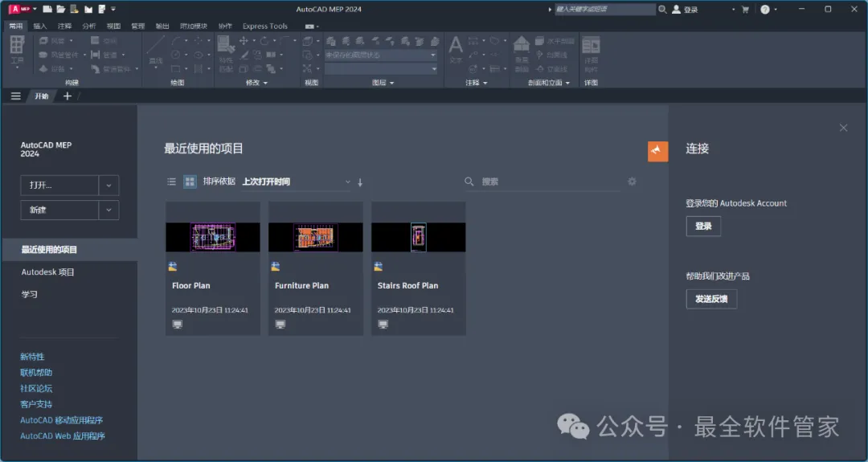Screen dimensions: 868x462
Task: Select the Rectangle tool in 绘图 panel
Action: (x=175, y=68)
